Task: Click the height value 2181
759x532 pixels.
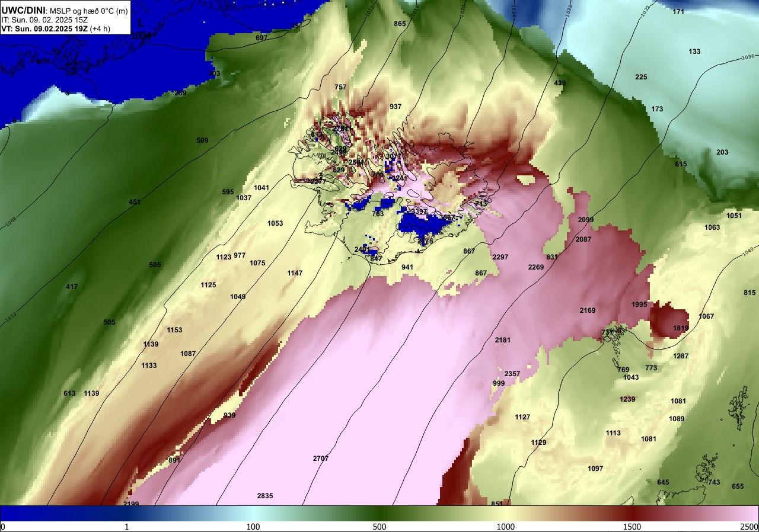Action: (x=503, y=340)
